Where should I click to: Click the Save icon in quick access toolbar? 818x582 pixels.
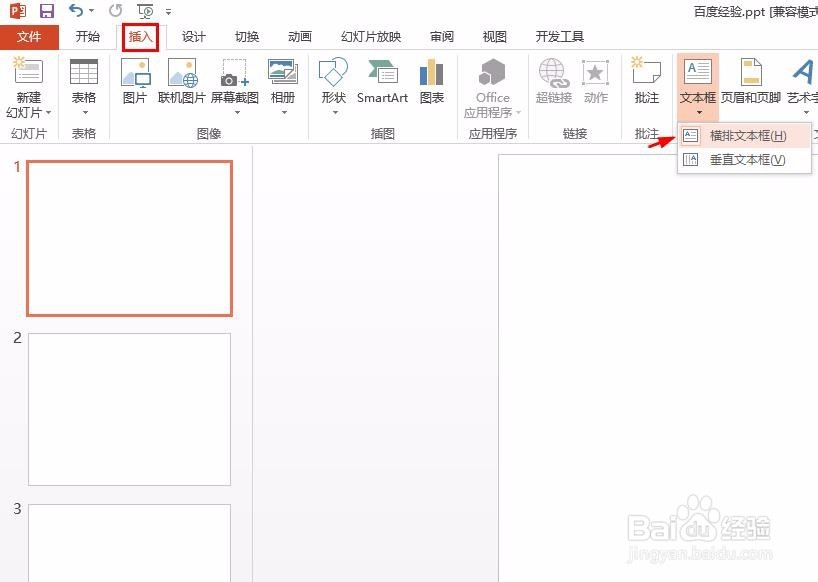(47, 11)
